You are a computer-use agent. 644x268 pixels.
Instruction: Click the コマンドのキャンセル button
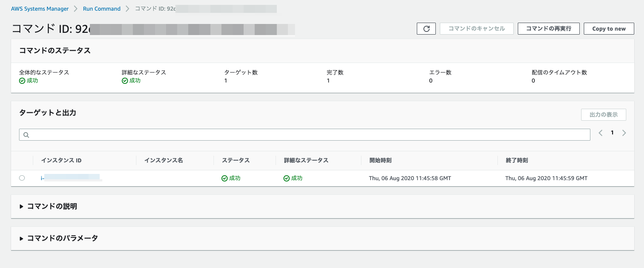pos(476,28)
